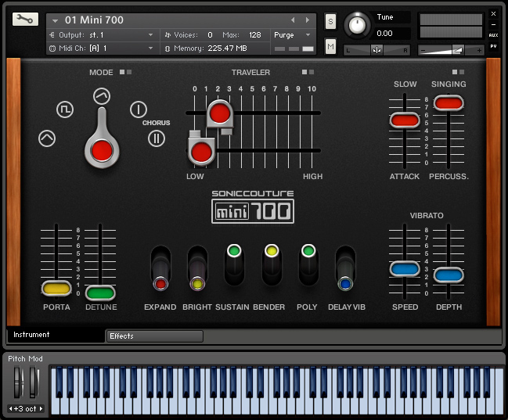
Task: Toggle the Poly rocker switch
Action: 308,265
